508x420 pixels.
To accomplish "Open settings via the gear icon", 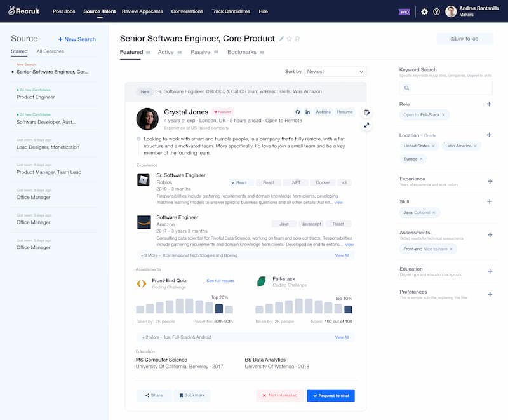I will click(x=424, y=11).
